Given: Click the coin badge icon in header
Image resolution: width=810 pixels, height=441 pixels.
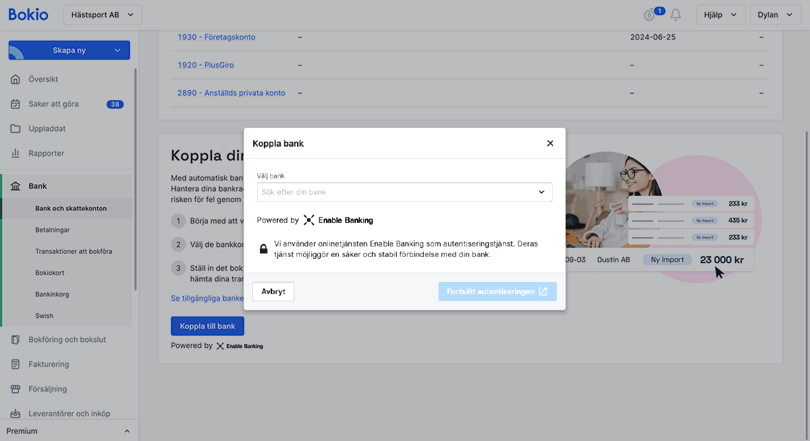Looking at the screenshot, I should click(650, 15).
